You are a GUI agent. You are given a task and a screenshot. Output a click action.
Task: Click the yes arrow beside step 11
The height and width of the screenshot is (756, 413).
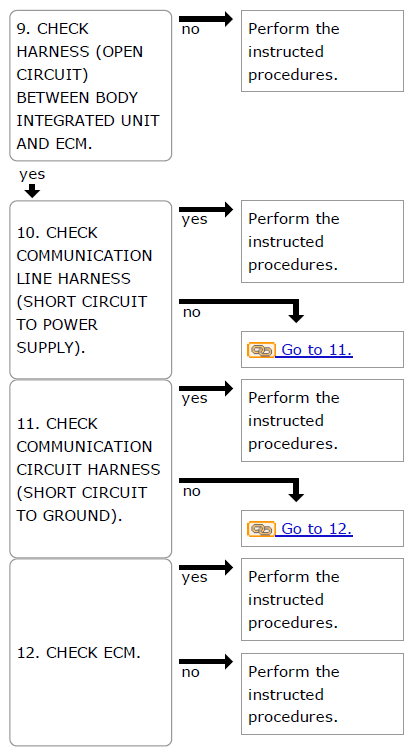[206, 388]
